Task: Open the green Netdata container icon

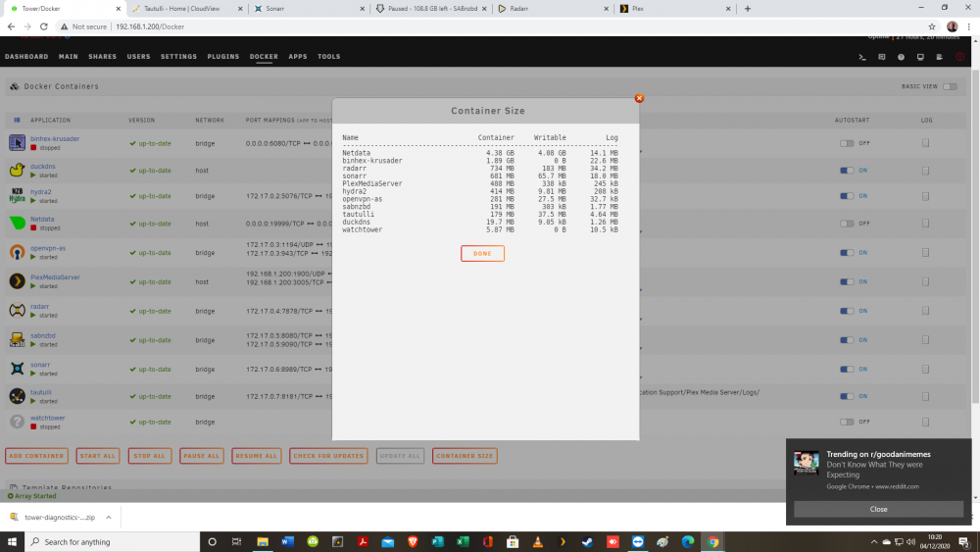Action: 17,223
